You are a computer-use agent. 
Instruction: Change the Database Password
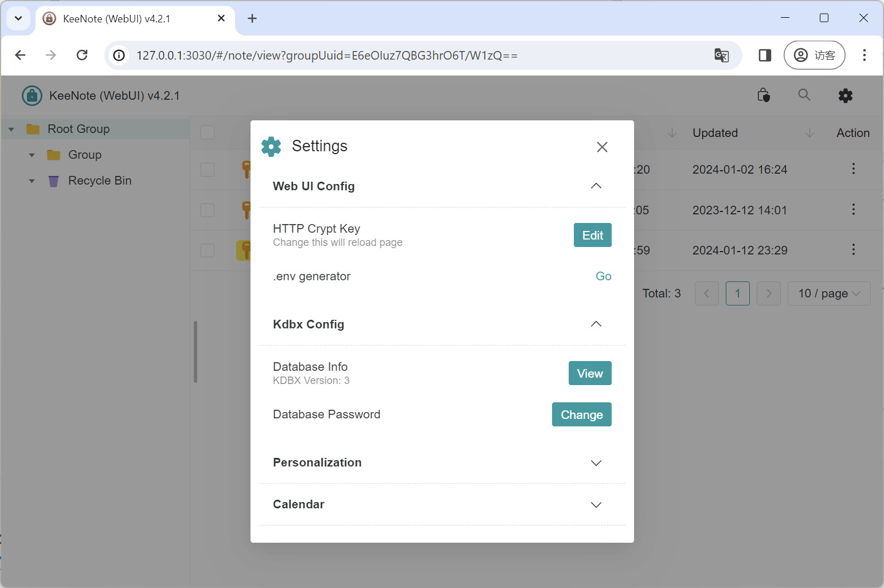click(581, 414)
